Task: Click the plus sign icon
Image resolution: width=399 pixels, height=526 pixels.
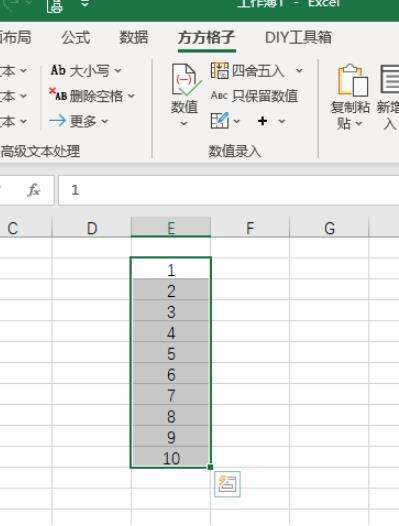Action: pyautogui.click(x=263, y=121)
